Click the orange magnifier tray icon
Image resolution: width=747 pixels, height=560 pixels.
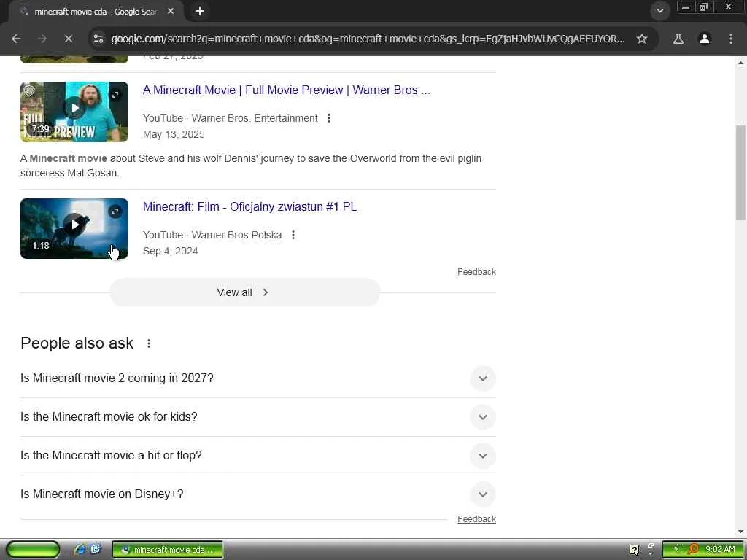pyautogui.click(x=693, y=550)
